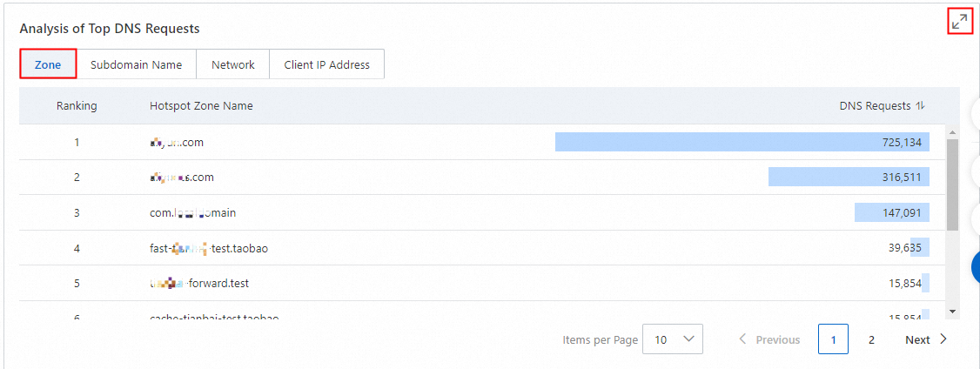This screenshot has height=369, width=980.
Task: Click the fast-test.taobao zone row
Action: coord(209,248)
